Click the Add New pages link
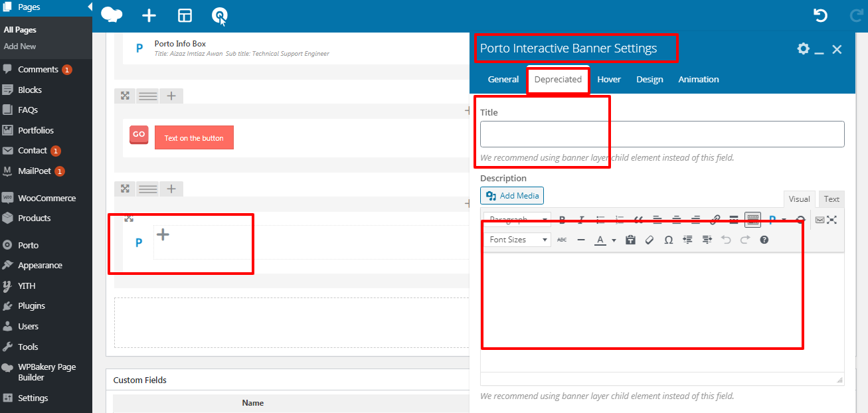This screenshot has width=868, height=413. coord(20,46)
